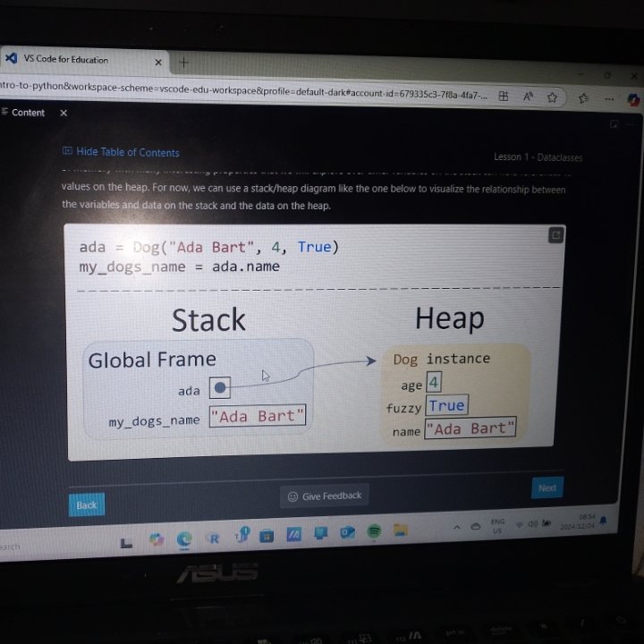Expand the hidden system tray icons chevron

point(457,527)
